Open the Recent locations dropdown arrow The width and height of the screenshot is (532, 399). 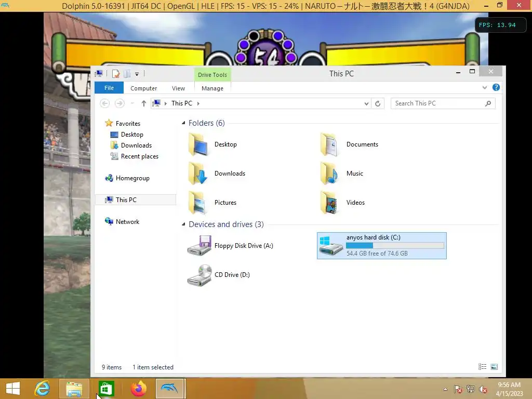[132, 103]
